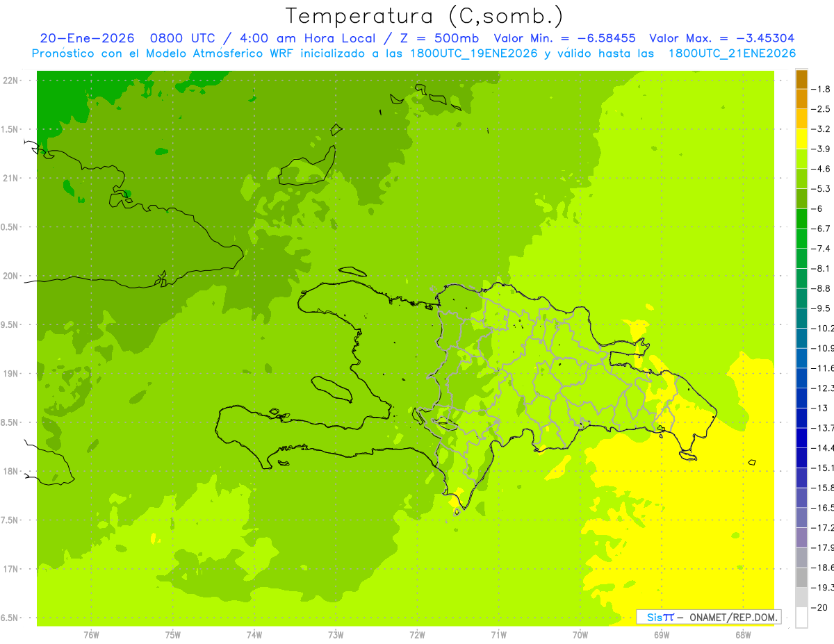Click the '20N' latitude axis label
Viewport: 834px width, 644px height.
[11, 276]
